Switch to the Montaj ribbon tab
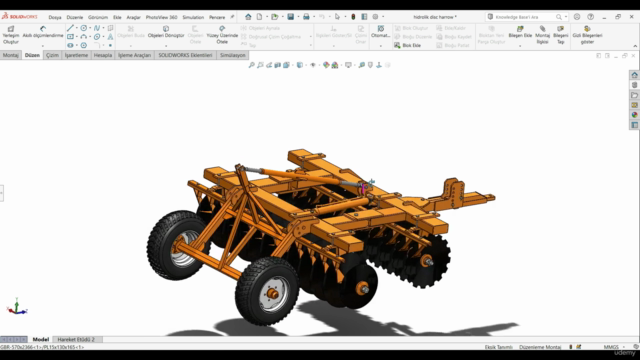This screenshot has width=640, height=360. pos(11,55)
